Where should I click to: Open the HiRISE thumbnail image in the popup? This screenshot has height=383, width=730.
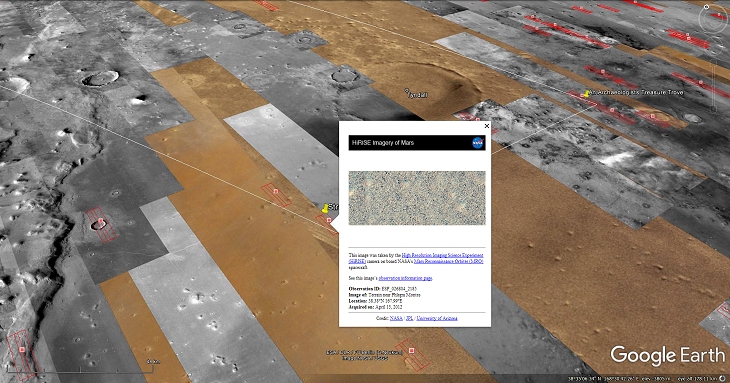[417, 198]
